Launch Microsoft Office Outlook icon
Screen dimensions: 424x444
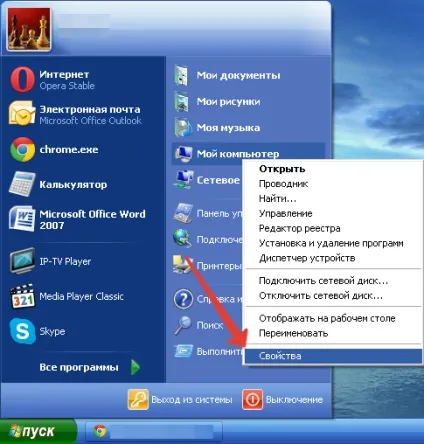coord(22,113)
